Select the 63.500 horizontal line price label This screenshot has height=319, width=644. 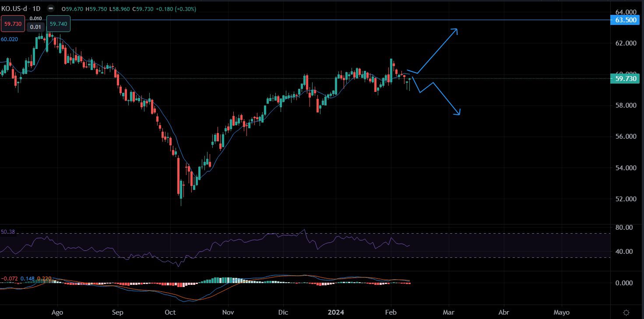[626, 20]
